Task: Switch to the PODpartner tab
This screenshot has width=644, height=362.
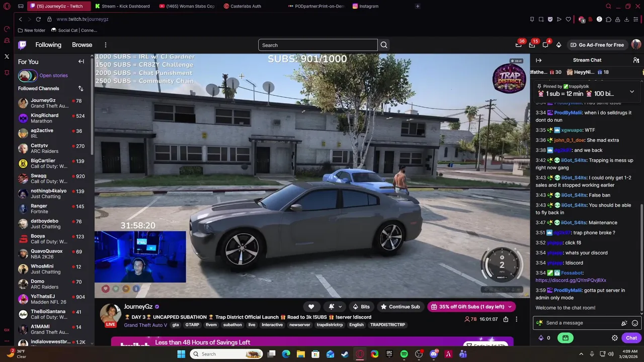Action: click(316, 6)
